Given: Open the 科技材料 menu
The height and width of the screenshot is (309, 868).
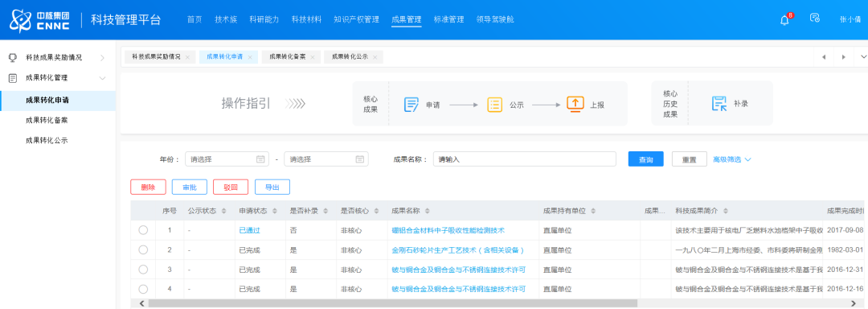Looking at the screenshot, I should click(307, 19).
